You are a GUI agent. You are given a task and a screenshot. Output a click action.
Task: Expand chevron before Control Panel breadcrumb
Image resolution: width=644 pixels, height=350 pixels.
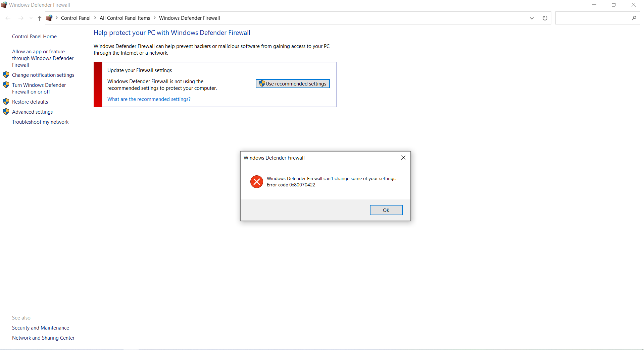(57, 18)
